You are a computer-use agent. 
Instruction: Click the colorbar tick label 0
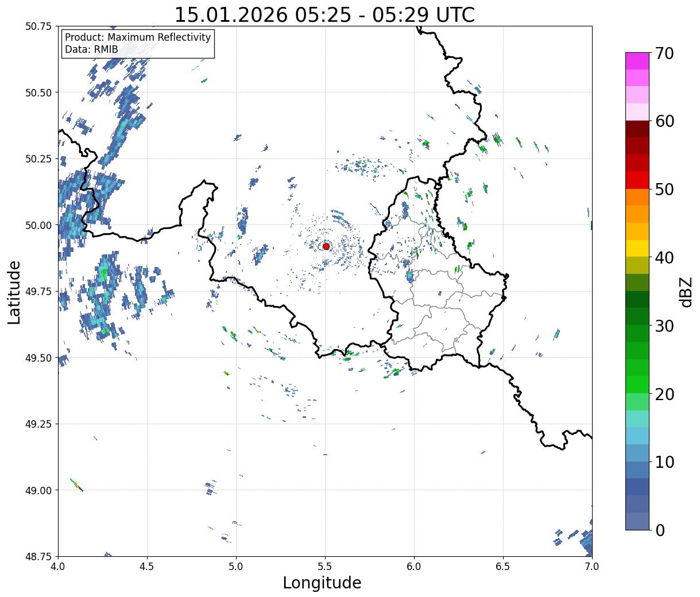660,530
